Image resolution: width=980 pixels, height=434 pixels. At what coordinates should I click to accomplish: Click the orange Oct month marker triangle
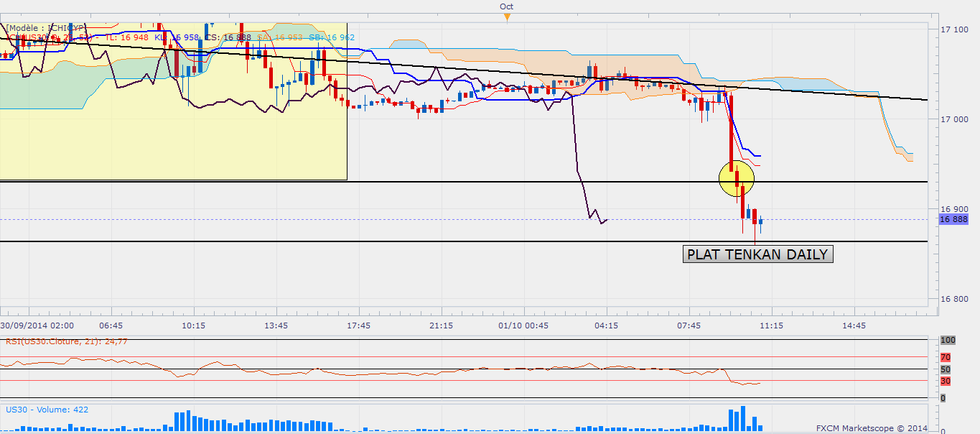507,17
